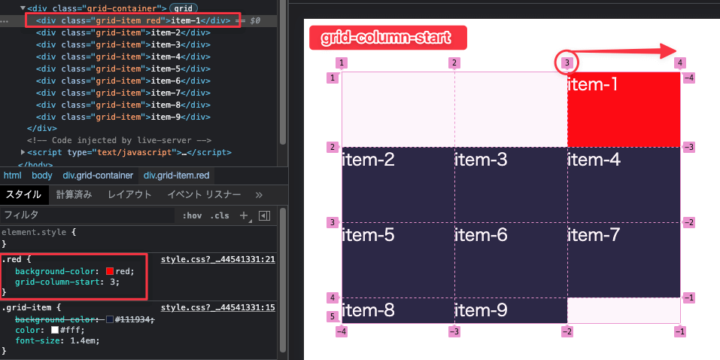Click the .red selector text
720x360 pixels.
click(11, 260)
